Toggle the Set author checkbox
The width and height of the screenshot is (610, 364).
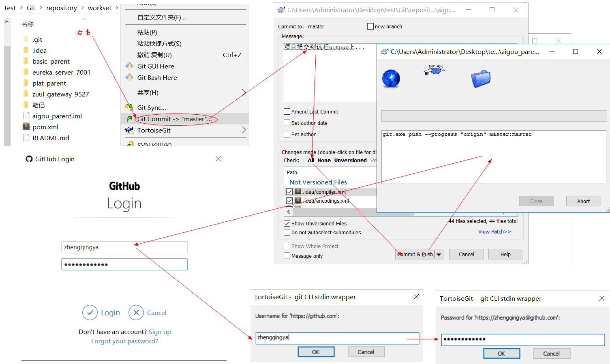pyautogui.click(x=287, y=134)
